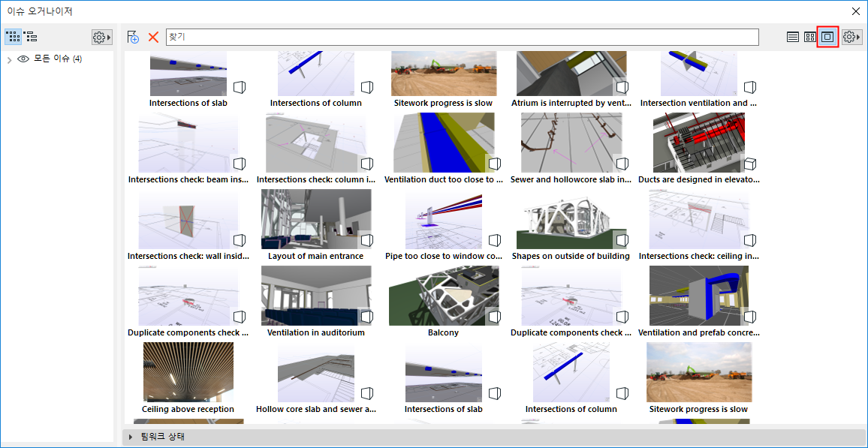The width and height of the screenshot is (868, 448).
Task: Click the 찾기 search field
Action: pyautogui.click(x=463, y=37)
